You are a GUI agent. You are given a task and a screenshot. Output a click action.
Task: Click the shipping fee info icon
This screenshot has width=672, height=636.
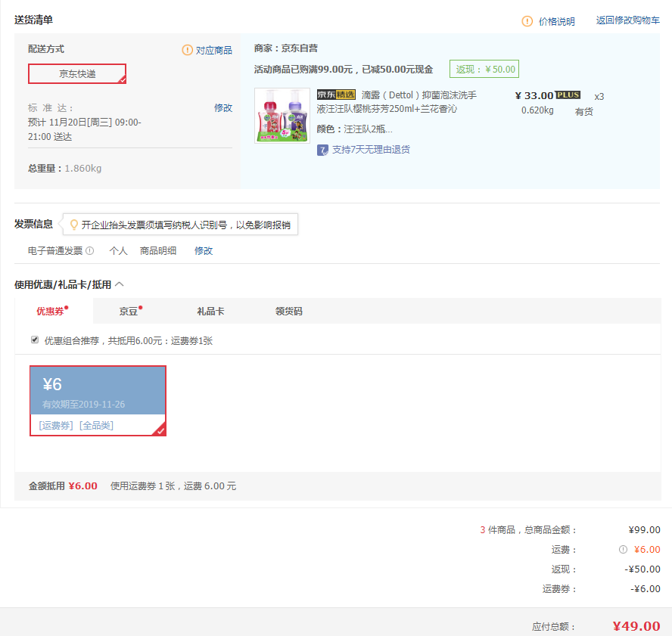(x=623, y=550)
